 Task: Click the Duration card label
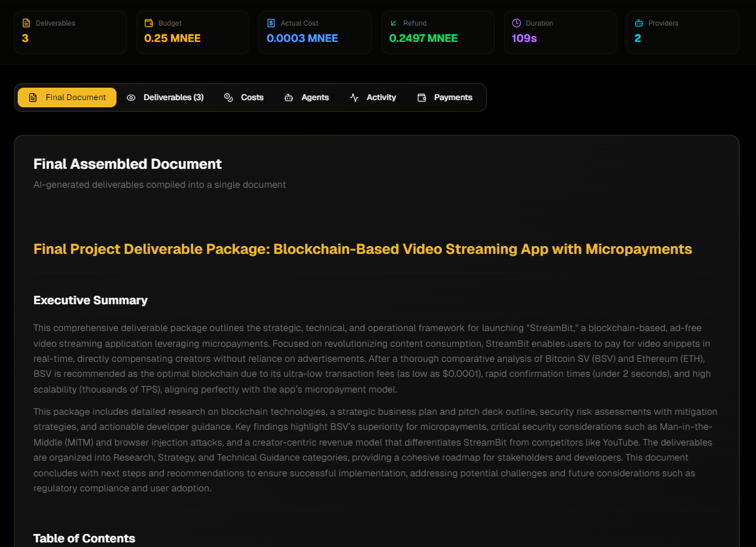click(x=539, y=23)
